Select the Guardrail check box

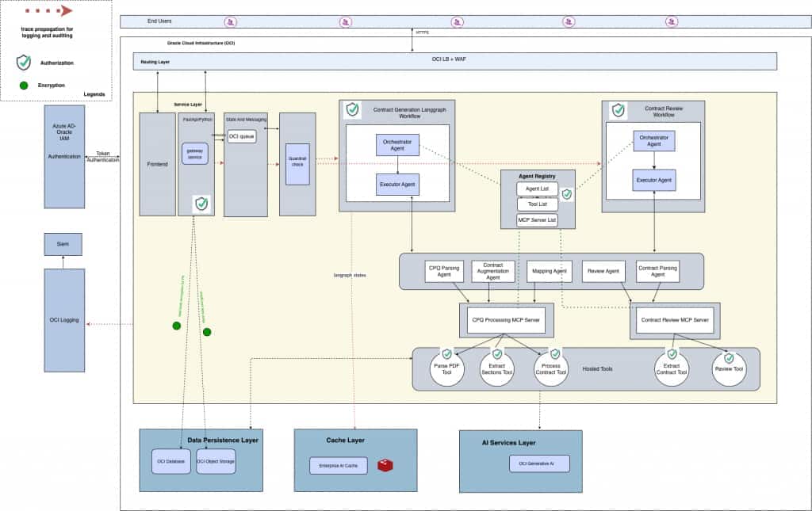[298, 164]
